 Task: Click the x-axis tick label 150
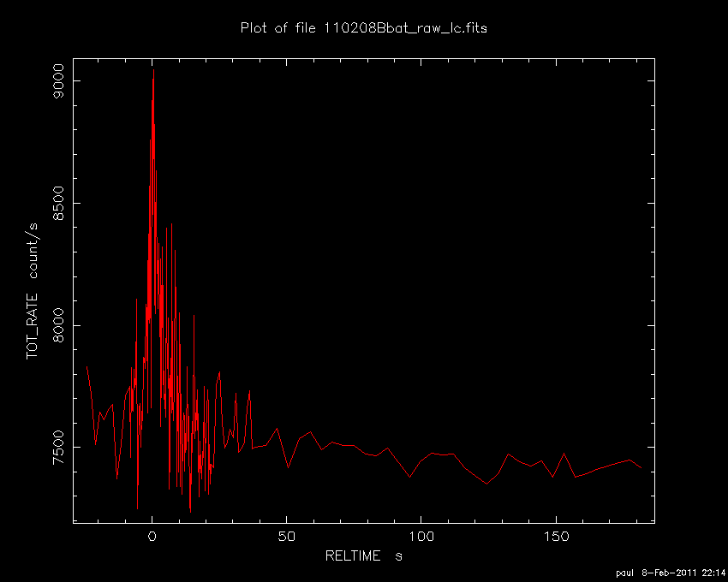[556, 537]
